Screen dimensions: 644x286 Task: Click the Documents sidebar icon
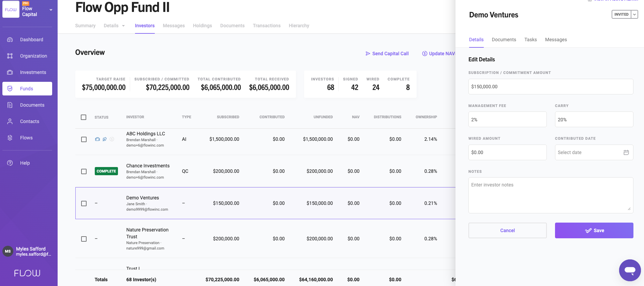10,105
